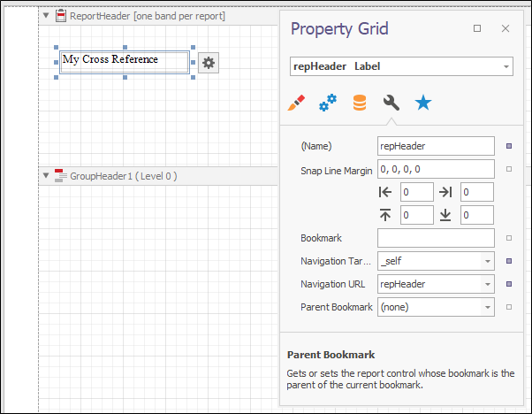Switch to the Miscellaneous wrench tab
The height and width of the screenshot is (414, 532).
click(391, 103)
